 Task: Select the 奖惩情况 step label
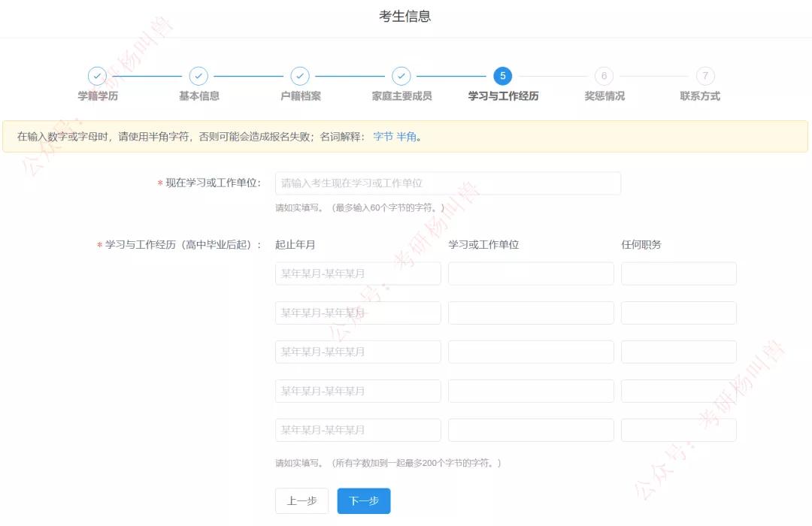[604, 95]
